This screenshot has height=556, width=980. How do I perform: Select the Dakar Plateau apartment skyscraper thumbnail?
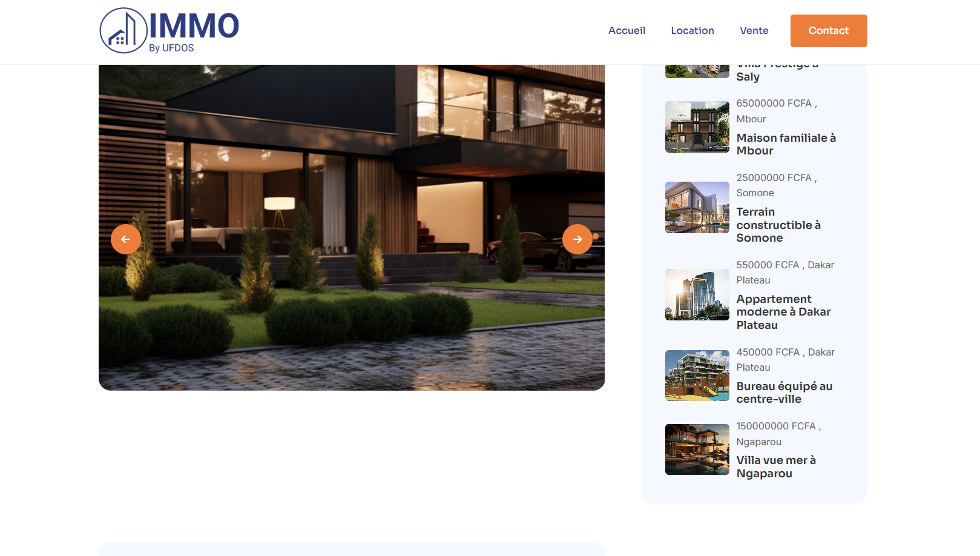(x=697, y=294)
